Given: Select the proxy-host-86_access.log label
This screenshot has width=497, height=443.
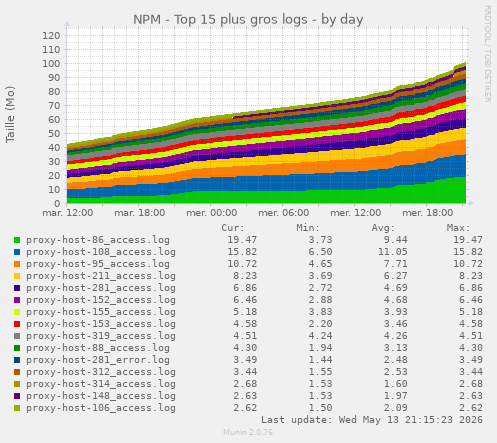Looking at the screenshot, I should [x=98, y=240].
